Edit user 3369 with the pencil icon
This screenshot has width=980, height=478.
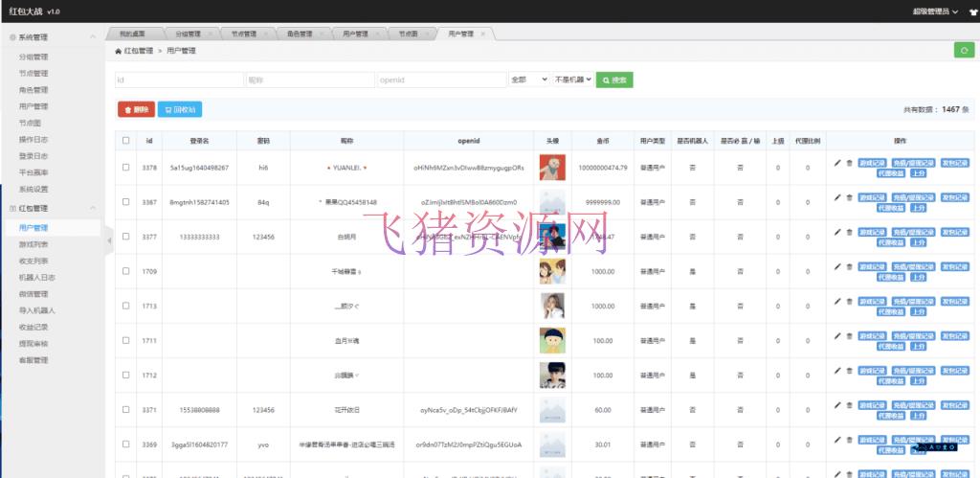[837, 440]
